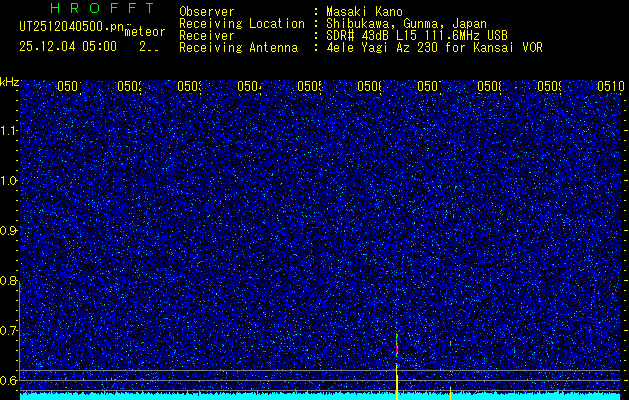The image size is (629, 400).
Task: Click the 0505 time axis label
Action: [309, 86]
